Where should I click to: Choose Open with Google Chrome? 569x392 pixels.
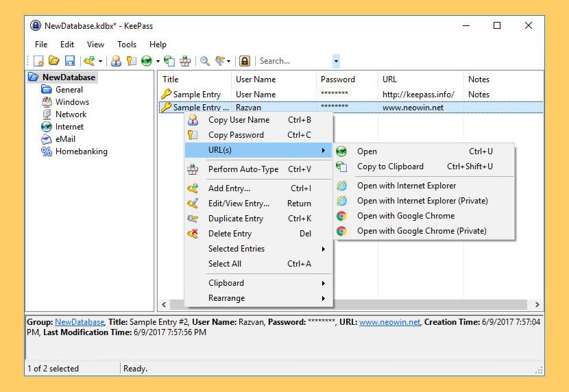[424, 216]
